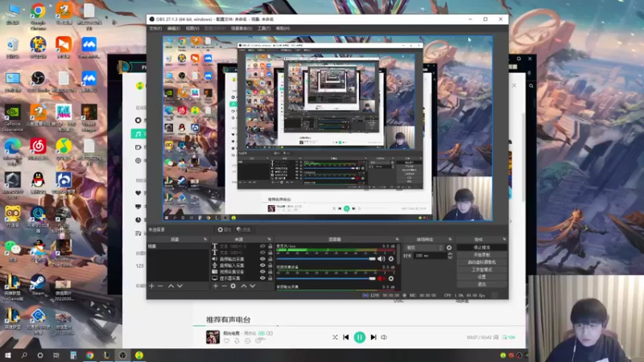The width and height of the screenshot is (644, 362).
Task: Open the QQ penguin desktop icon
Action: [38, 183]
